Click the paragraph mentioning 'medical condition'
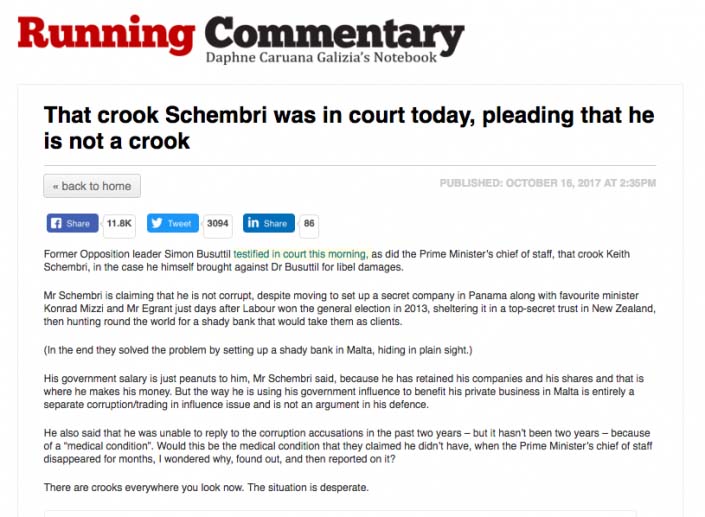705x517 pixels. click(x=348, y=446)
